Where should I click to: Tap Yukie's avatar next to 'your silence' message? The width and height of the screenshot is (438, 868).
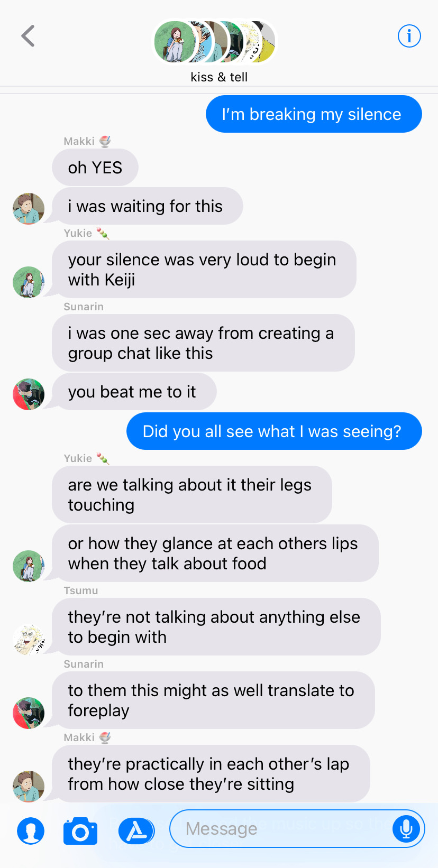pyautogui.click(x=29, y=282)
